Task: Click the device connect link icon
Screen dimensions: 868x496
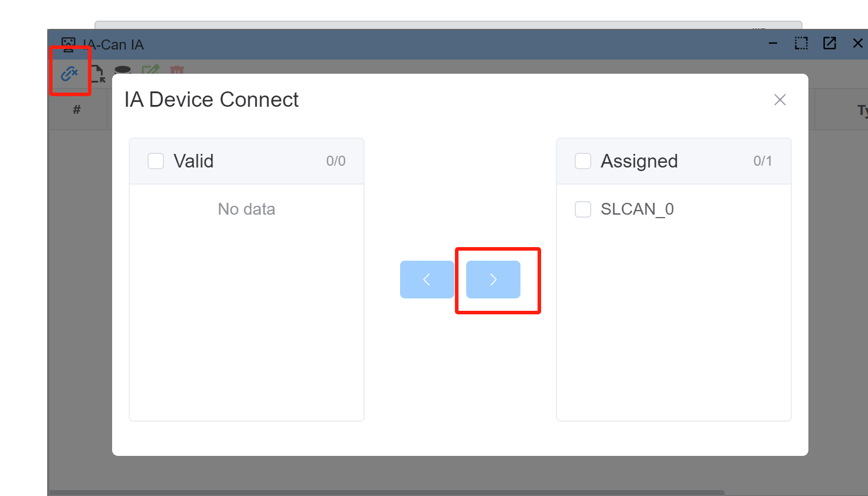Action: (70, 73)
